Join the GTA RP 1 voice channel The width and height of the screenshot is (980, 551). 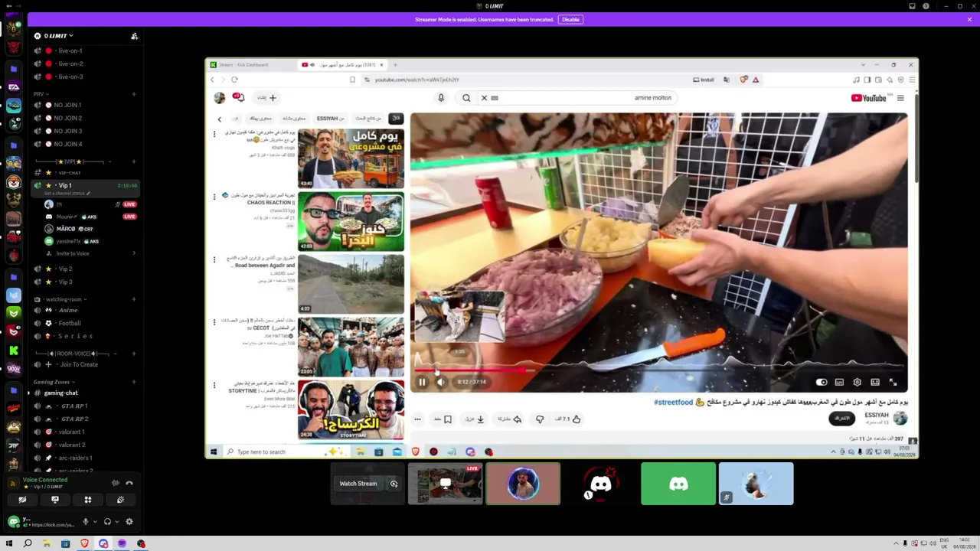point(84,406)
